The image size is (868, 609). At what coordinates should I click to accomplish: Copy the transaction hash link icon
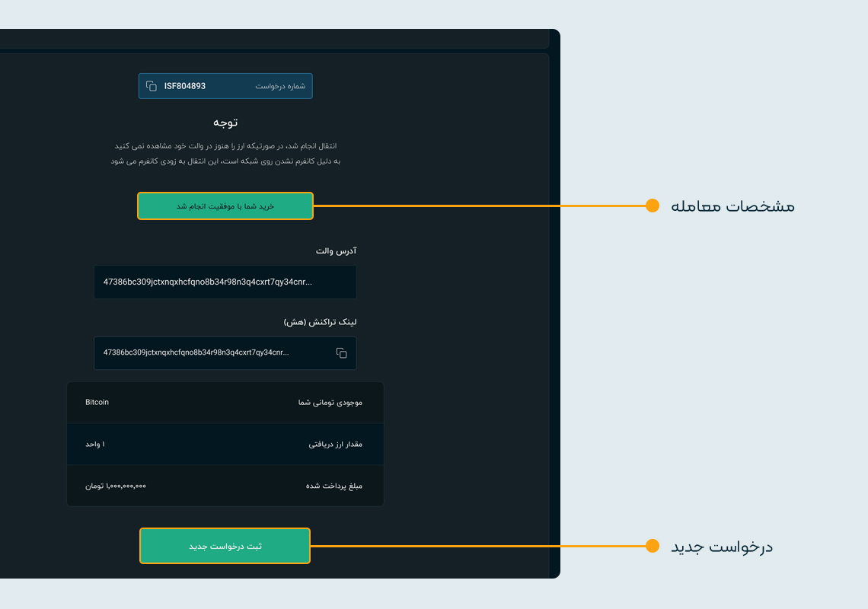(342, 353)
